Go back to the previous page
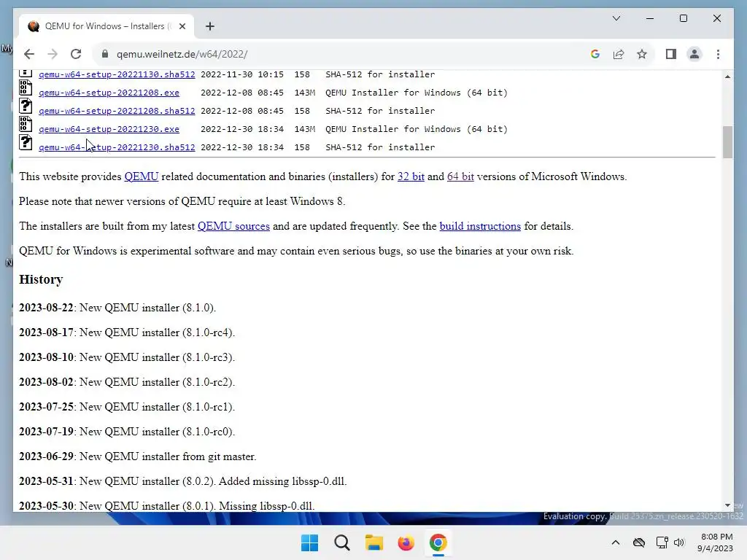The width and height of the screenshot is (747, 560). tap(29, 54)
